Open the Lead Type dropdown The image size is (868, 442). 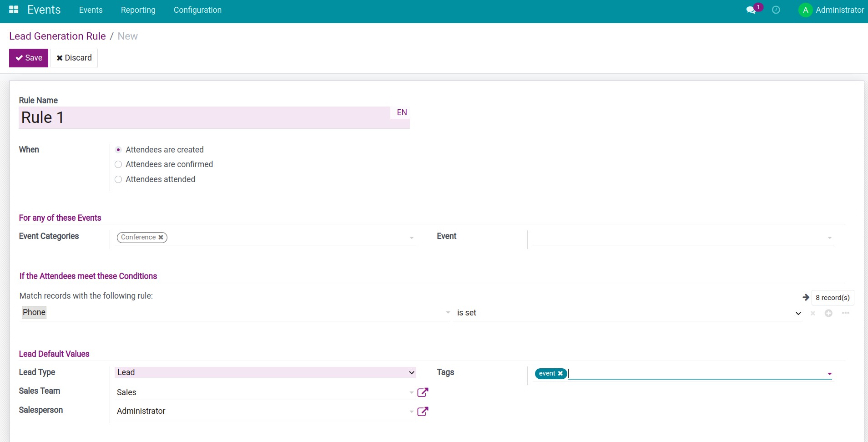(265, 372)
